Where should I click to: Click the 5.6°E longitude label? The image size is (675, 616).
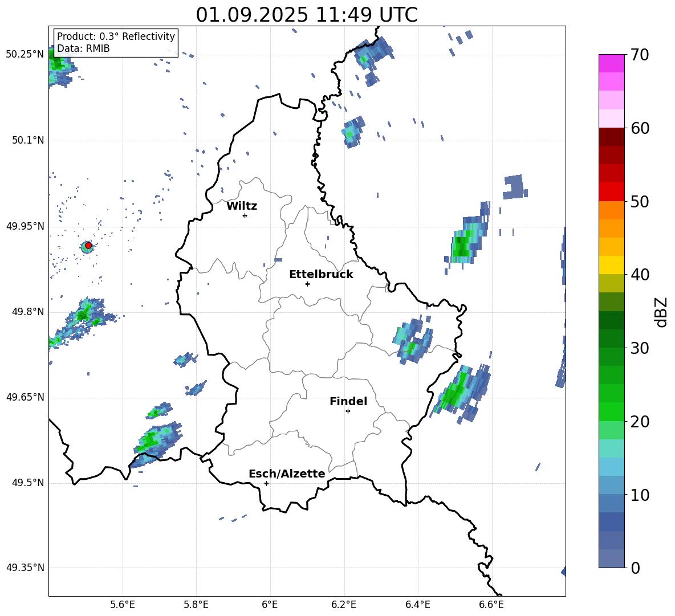[123, 605]
